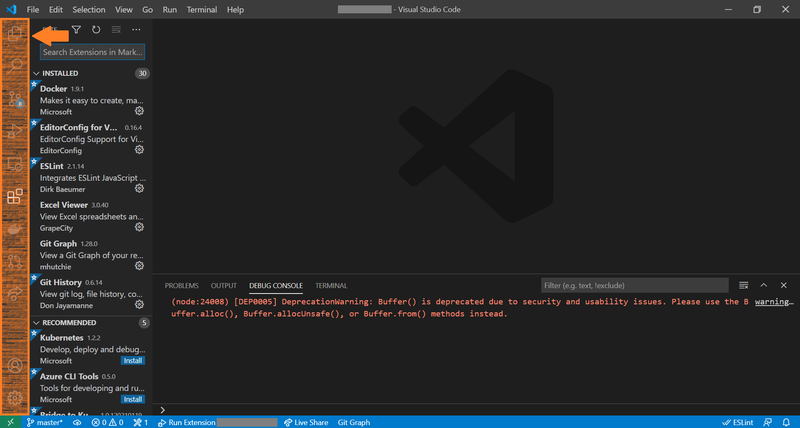The image size is (800, 428).
Task: Open Git History extension manage gear
Action: click(x=139, y=305)
